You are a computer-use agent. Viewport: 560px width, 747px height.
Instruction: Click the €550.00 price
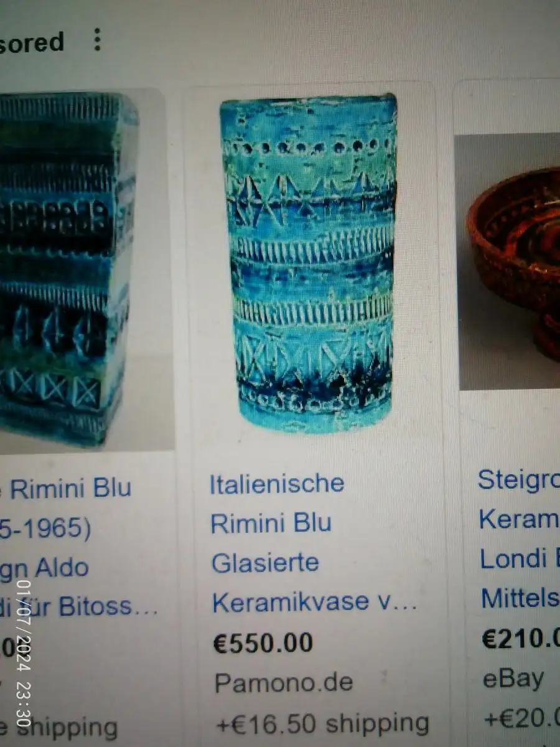pyautogui.click(x=263, y=643)
